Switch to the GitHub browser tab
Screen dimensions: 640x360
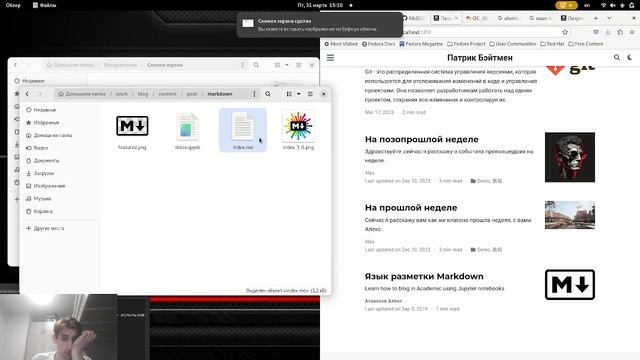pos(414,18)
